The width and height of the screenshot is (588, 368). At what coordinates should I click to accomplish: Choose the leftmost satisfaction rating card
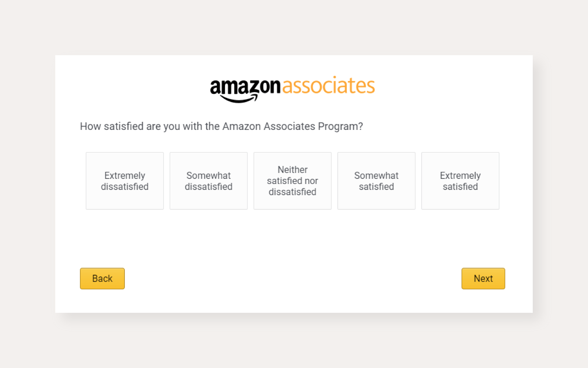point(125,181)
